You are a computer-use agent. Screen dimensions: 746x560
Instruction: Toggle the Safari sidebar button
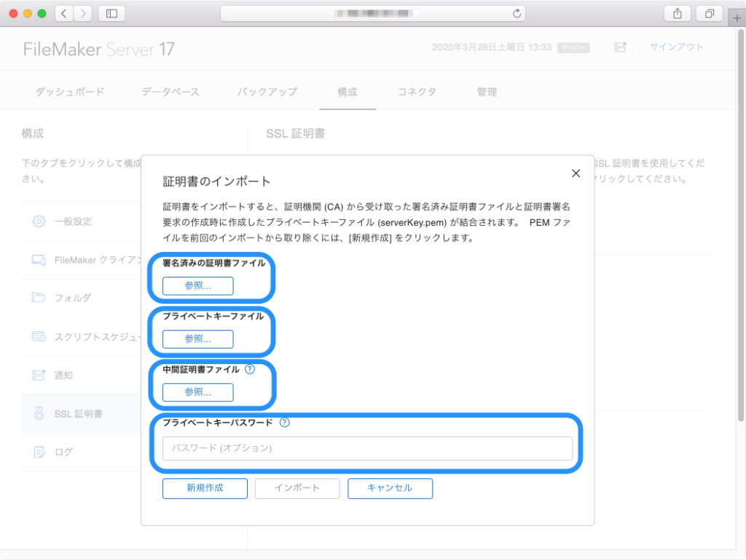tap(111, 13)
